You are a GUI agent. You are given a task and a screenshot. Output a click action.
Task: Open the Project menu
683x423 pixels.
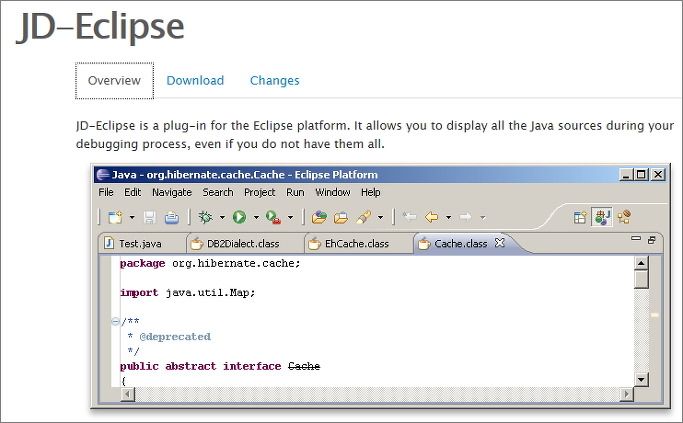pyautogui.click(x=260, y=192)
